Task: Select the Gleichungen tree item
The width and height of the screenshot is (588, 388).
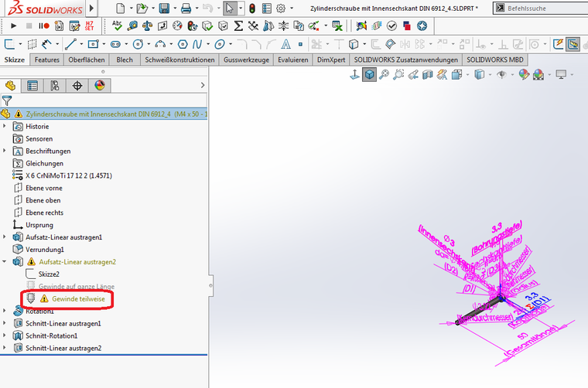Action: pos(44,163)
